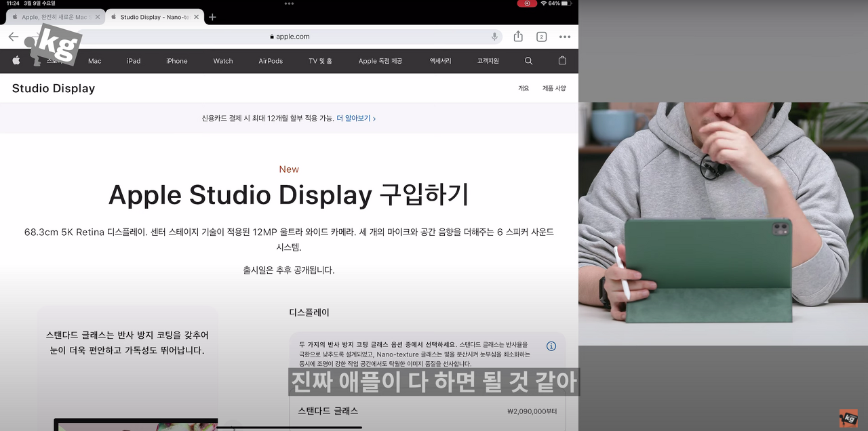The image size is (868, 431).
Task: Open AirPods in Apple navigation
Action: (271, 61)
